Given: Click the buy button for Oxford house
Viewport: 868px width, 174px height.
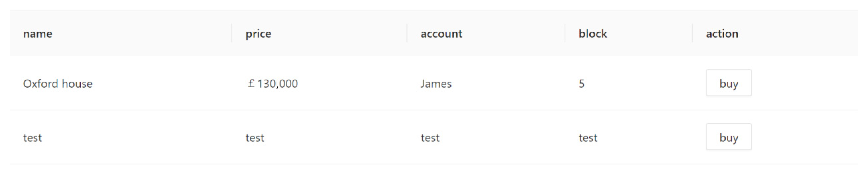Looking at the screenshot, I should [x=729, y=83].
